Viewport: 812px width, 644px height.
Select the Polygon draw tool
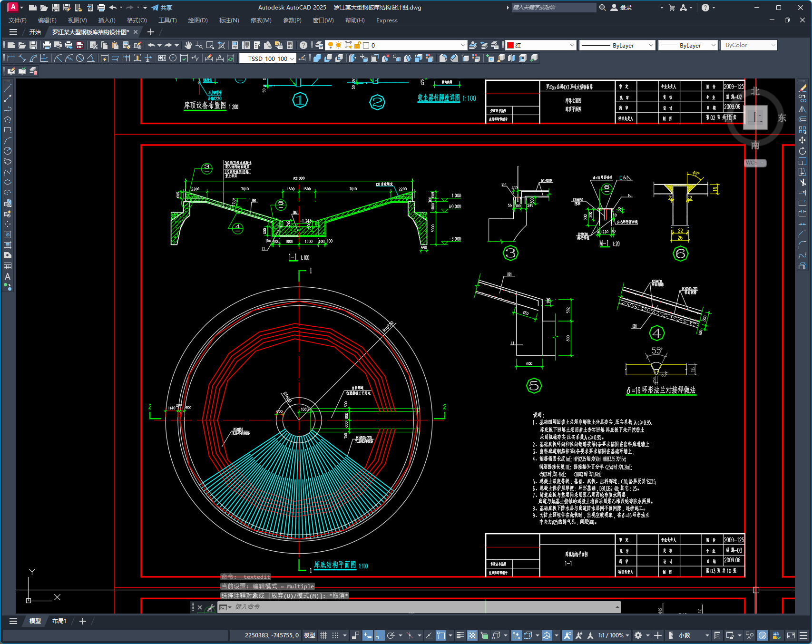pos(8,119)
